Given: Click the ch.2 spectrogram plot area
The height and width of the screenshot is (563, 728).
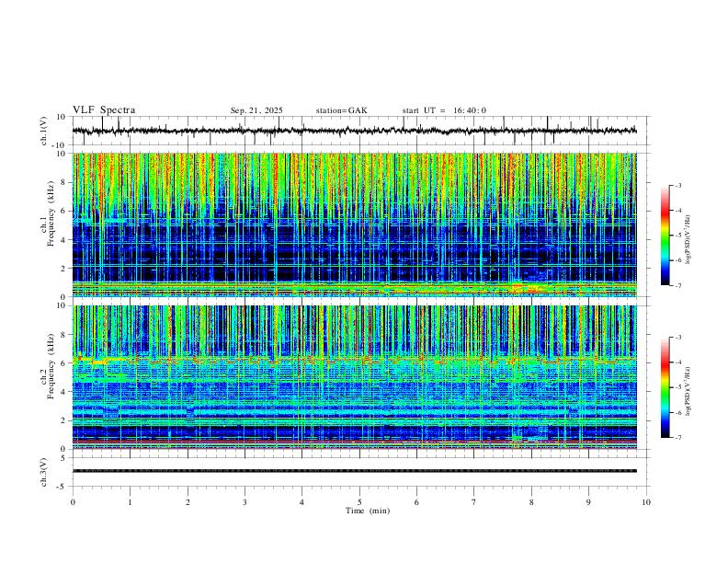Looking at the screenshot, I should tap(355, 377).
